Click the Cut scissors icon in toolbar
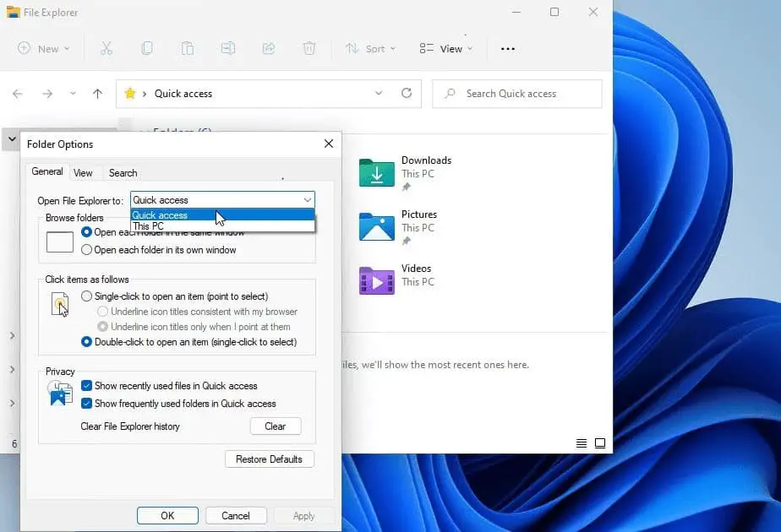The width and height of the screenshot is (781, 532). (106, 48)
